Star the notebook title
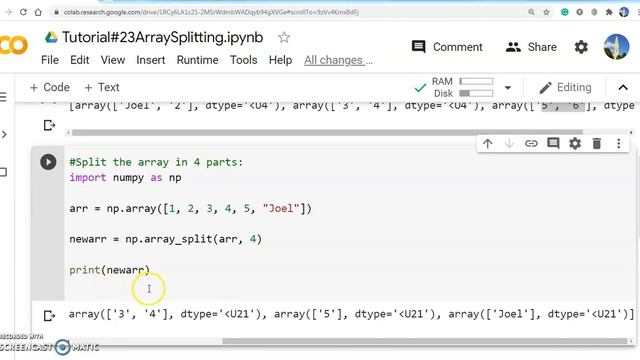 point(284,38)
